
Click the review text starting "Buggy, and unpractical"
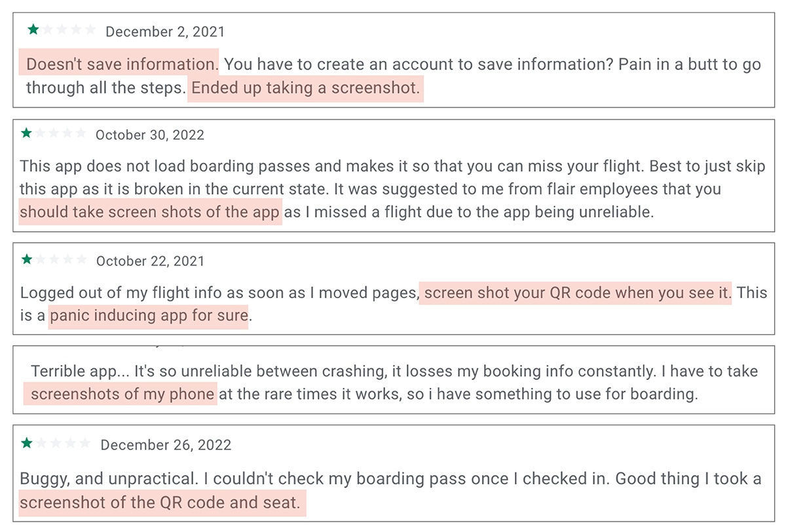393,479
